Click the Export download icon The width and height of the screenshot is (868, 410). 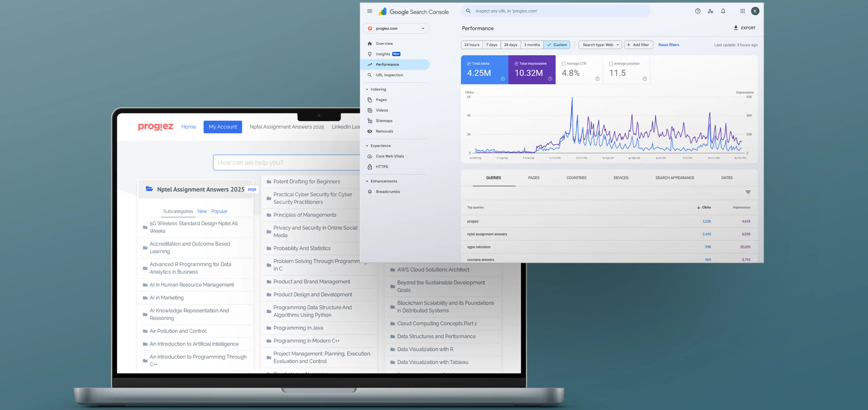click(736, 28)
